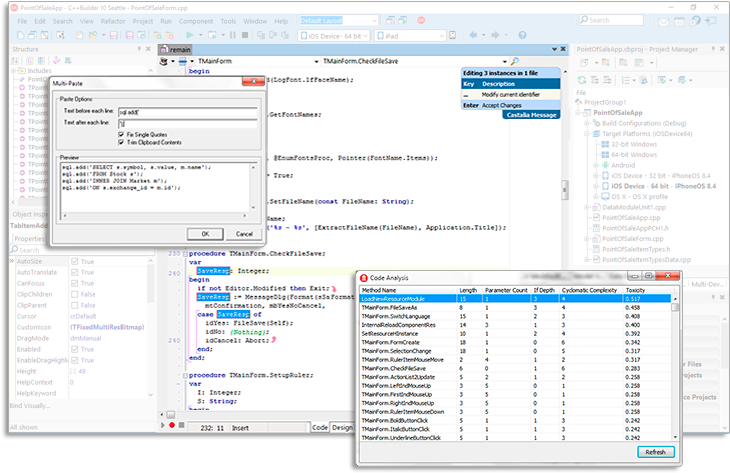Click the sort icon in Structure panel toolbar
Viewport: 730px width, 473px height.
click(x=15, y=61)
